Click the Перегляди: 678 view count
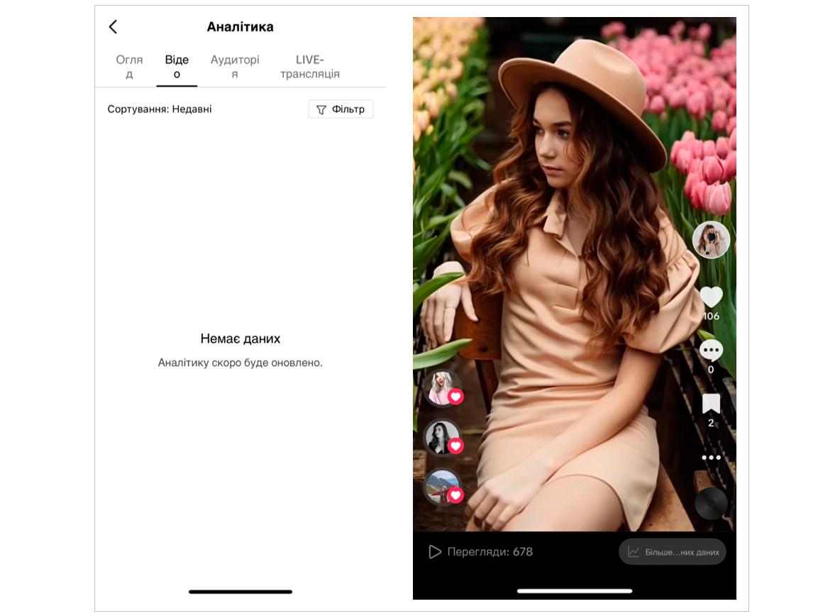Image resolution: width=840 pixels, height=616 pixels. tap(490, 551)
